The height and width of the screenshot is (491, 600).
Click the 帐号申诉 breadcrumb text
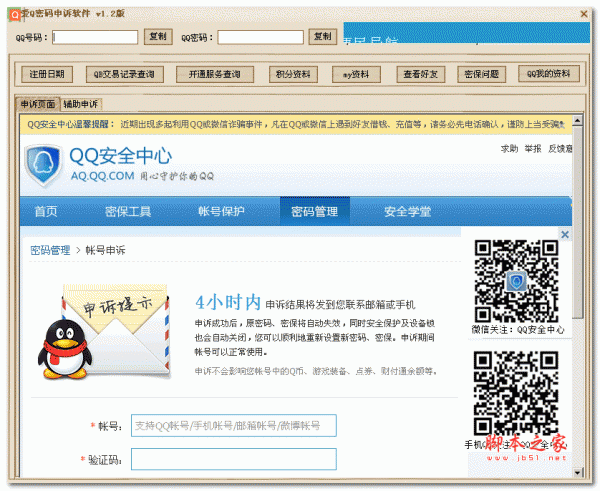pos(105,250)
